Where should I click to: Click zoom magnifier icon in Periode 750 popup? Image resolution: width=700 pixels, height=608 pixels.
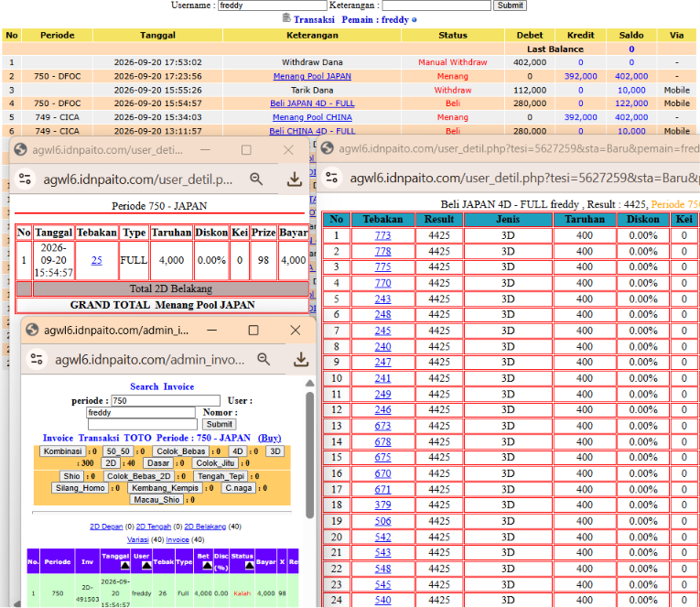(x=256, y=179)
